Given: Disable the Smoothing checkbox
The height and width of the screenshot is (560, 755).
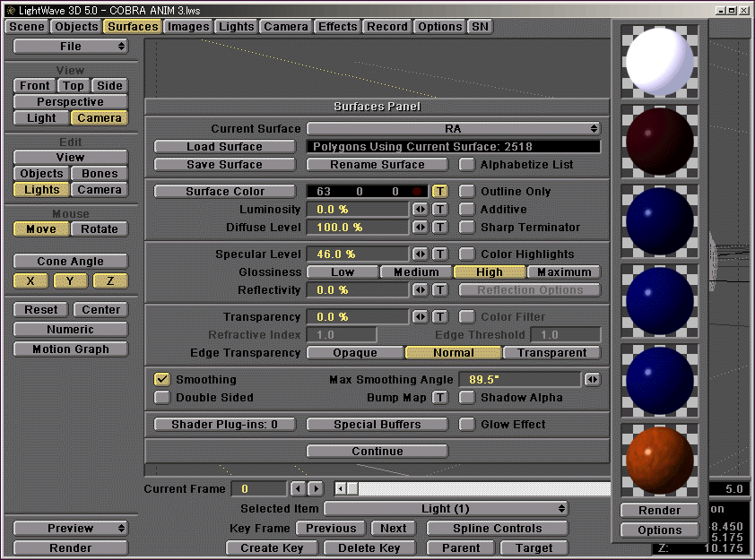Looking at the screenshot, I should click(x=162, y=380).
